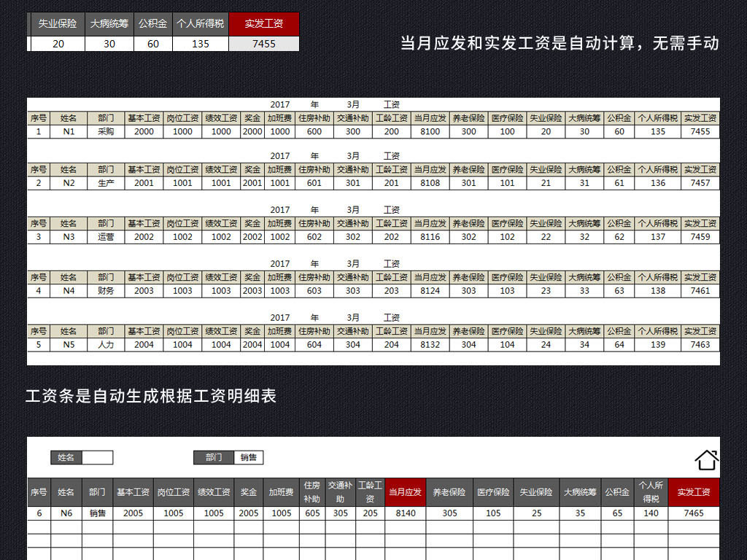Click the salary value 7455 in top summary
The height and width of the screenshot is (560, 747).
click(x=263, y=44)
